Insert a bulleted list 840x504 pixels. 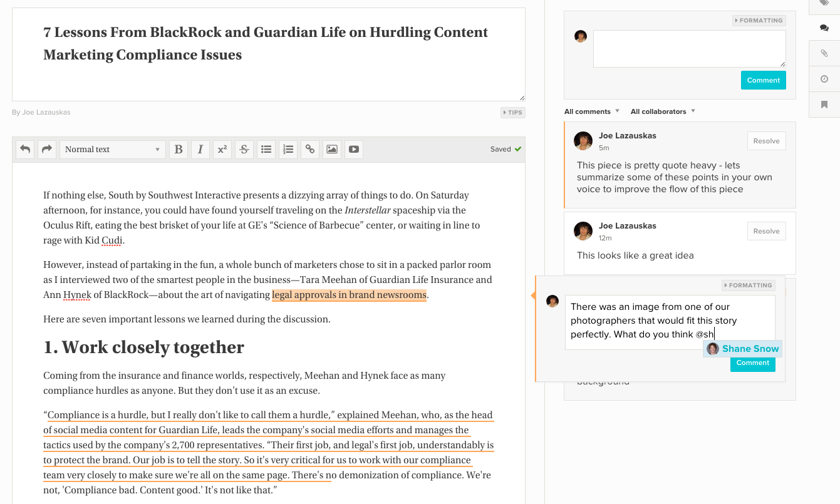(266, 150)
